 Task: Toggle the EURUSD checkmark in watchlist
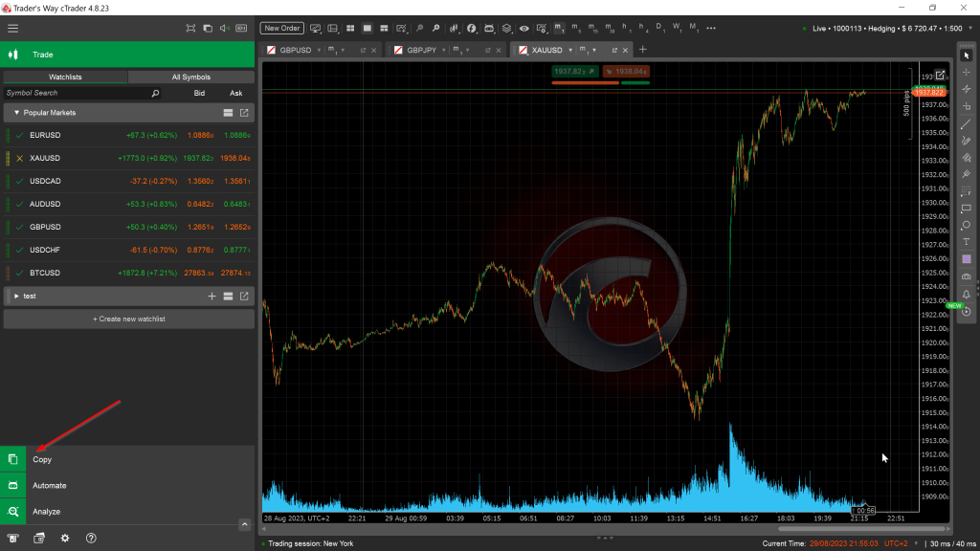pos(19,135)
